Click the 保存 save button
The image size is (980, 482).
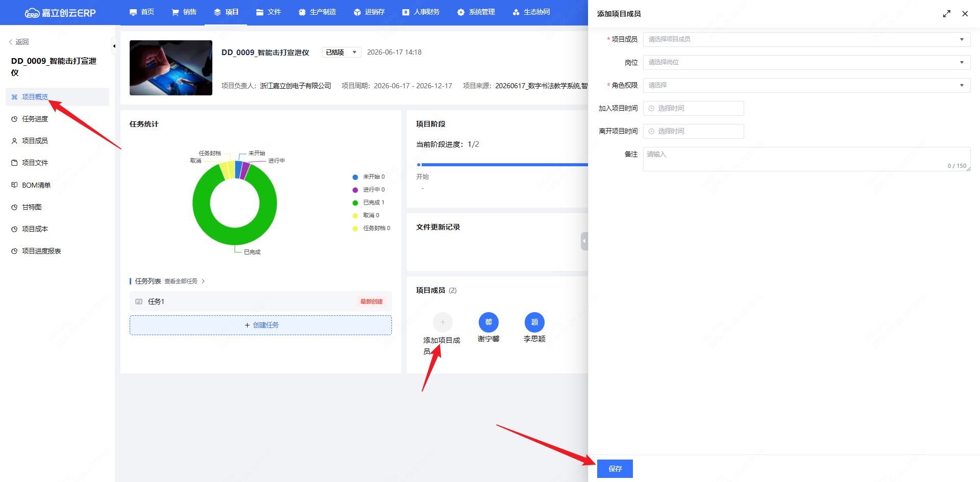tap(615, 469)
